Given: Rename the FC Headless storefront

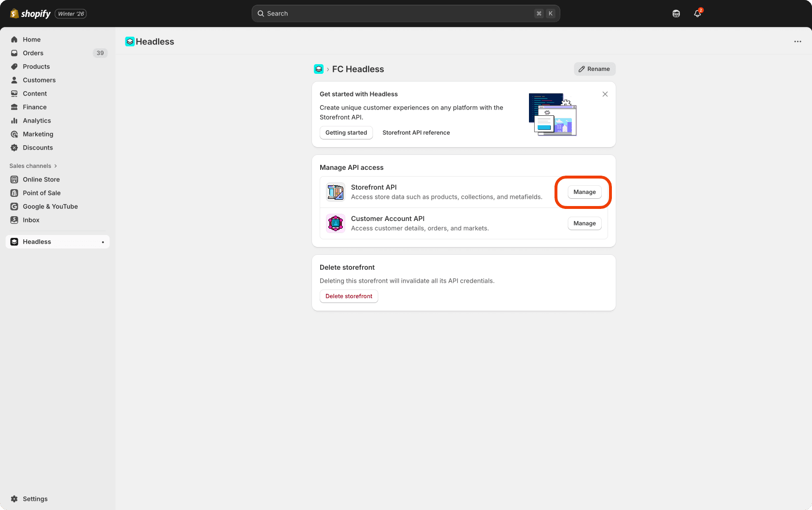Looking at the screenshot, I should tap(595, 69).
